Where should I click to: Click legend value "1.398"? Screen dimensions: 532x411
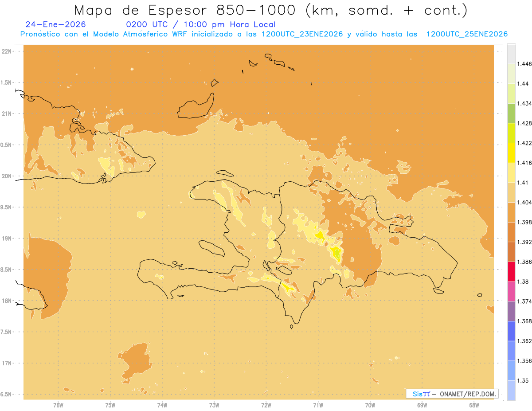(x=524, y=222)
